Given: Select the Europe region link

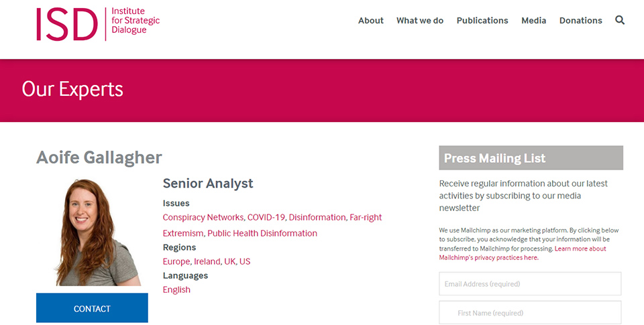Looking at the screenshot, I should 176,261.
